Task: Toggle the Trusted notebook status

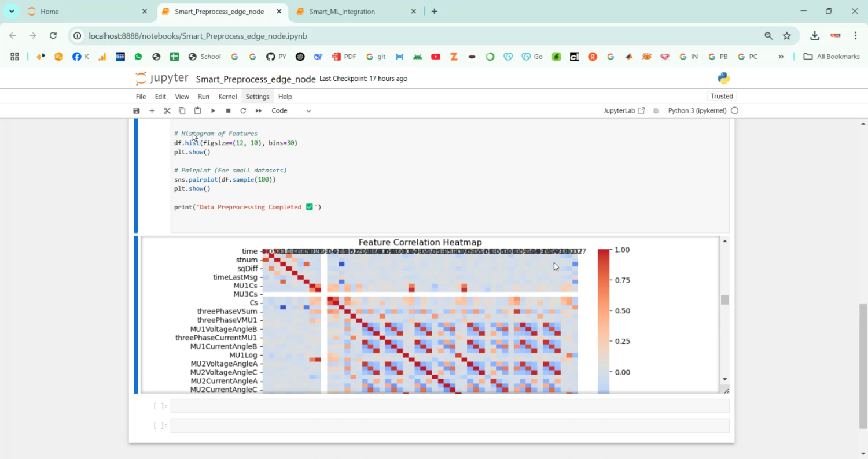Action: tap(721, 96)
